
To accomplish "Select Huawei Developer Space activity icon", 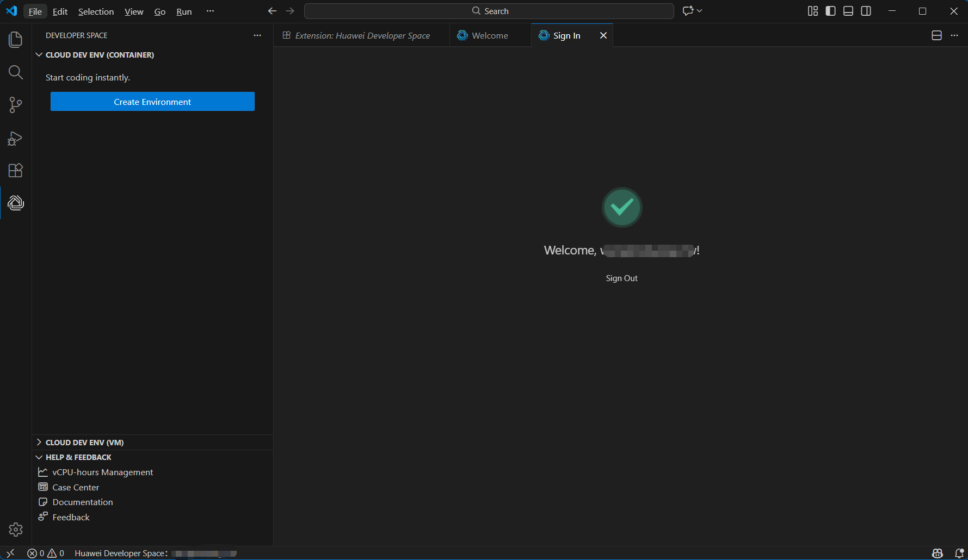I will click(x=16, y=203).
